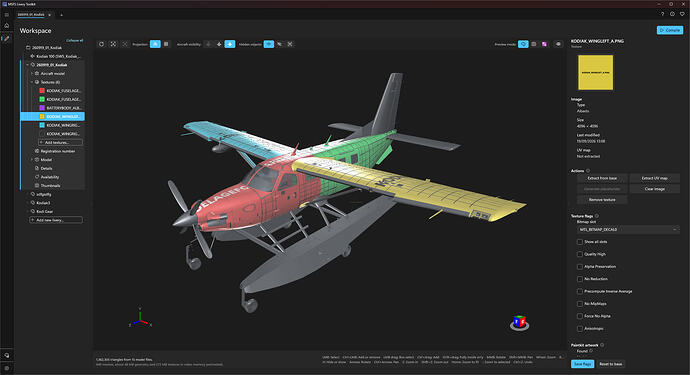The image size is (690, 375).
Task: Click the Reset to base button
Action: [x=610, y=364]
